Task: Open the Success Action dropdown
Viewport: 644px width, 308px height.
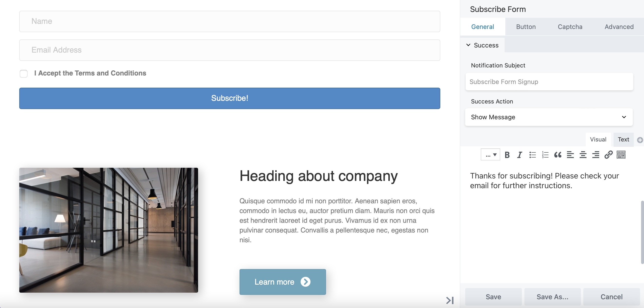Action: (x=549, y=117)
